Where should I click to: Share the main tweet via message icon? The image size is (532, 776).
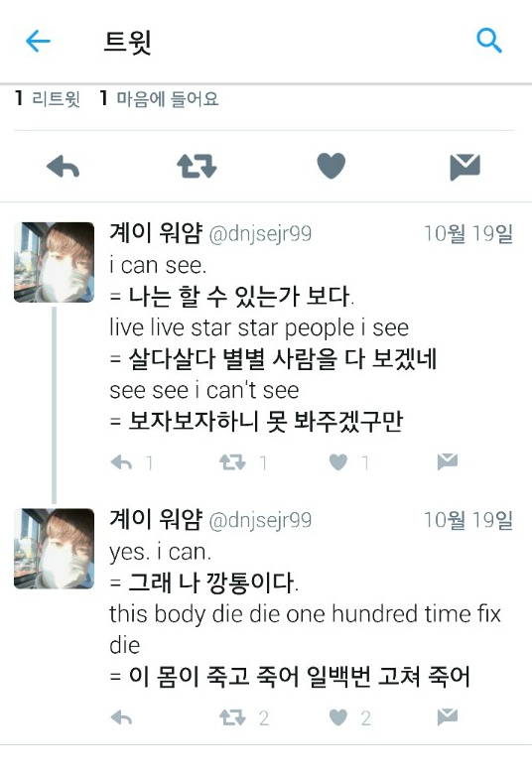465,167
